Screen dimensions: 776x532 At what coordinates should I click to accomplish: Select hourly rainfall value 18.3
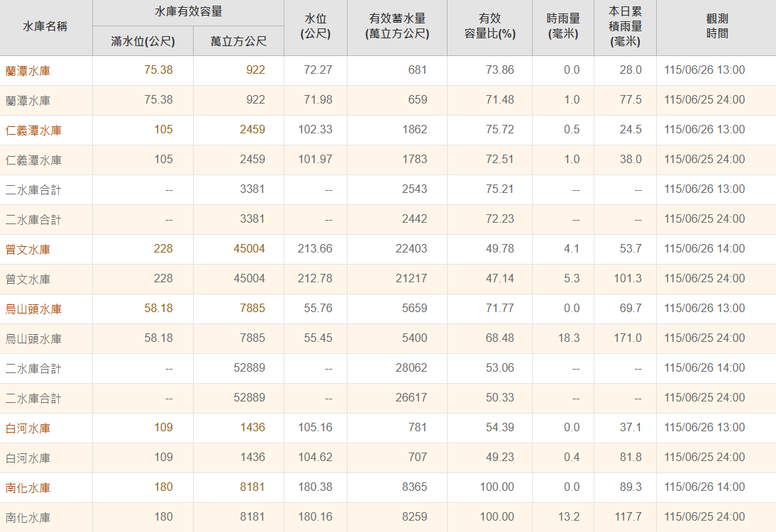tap(569, 338)
